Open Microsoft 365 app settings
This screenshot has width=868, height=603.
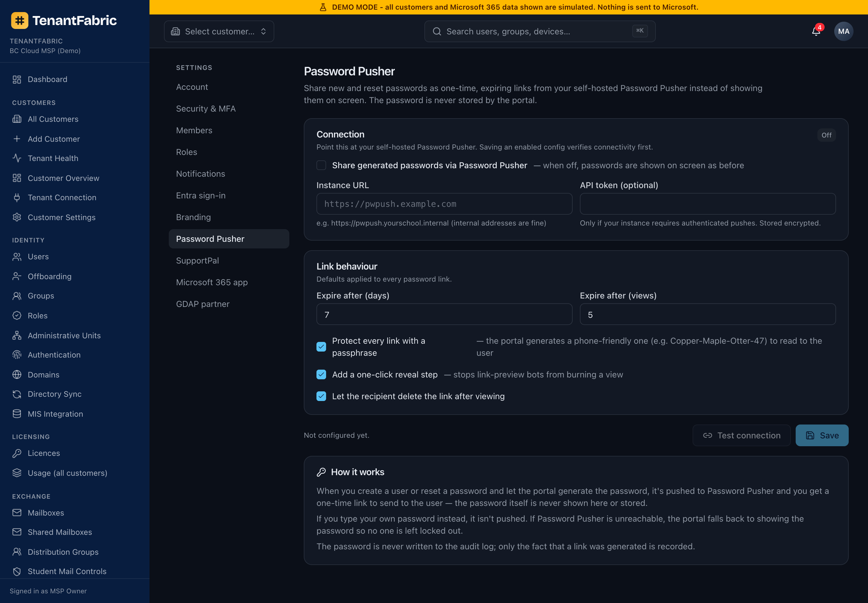coord(229,282)
